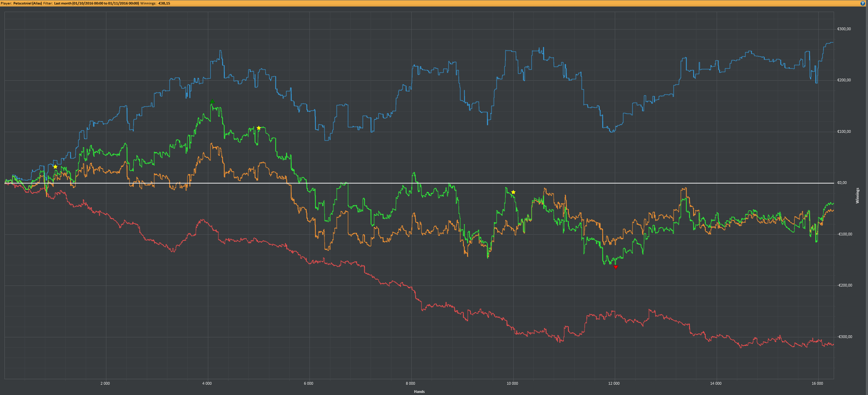Click the 16 000 hands x-axis label

[817, 383]
